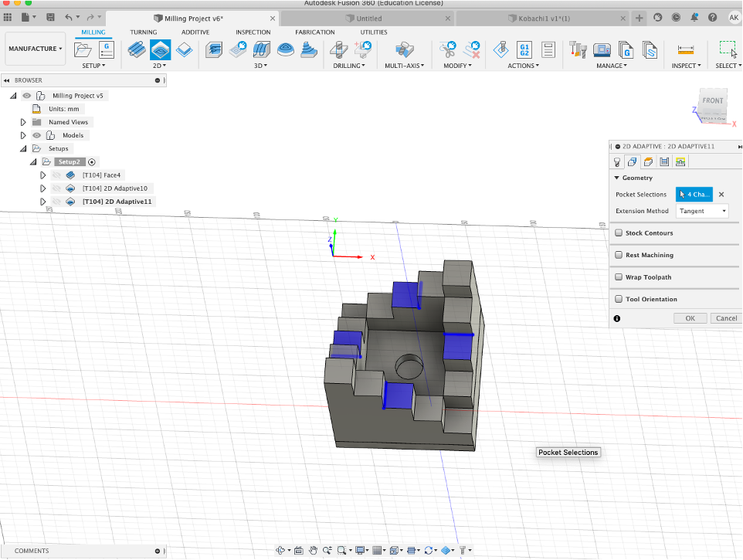Switch to the TURNING ribbon tab
743x560 pixels.
click(143, 32)
